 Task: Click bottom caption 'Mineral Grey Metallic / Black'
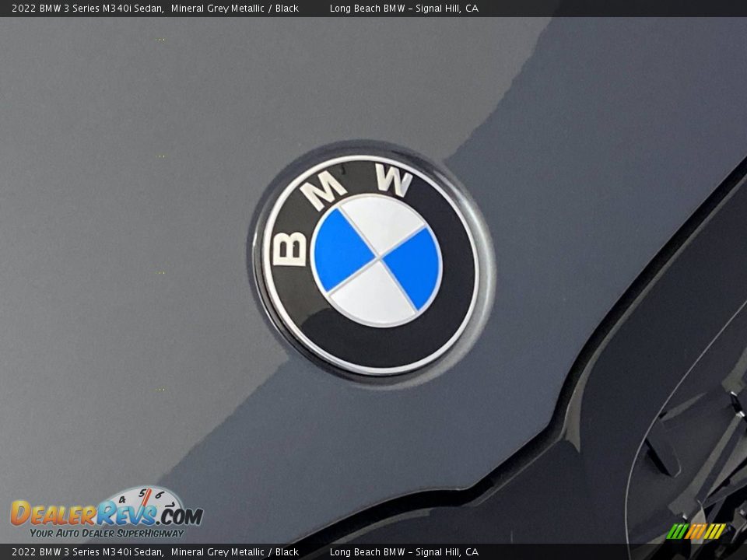[x=234, y=552]
